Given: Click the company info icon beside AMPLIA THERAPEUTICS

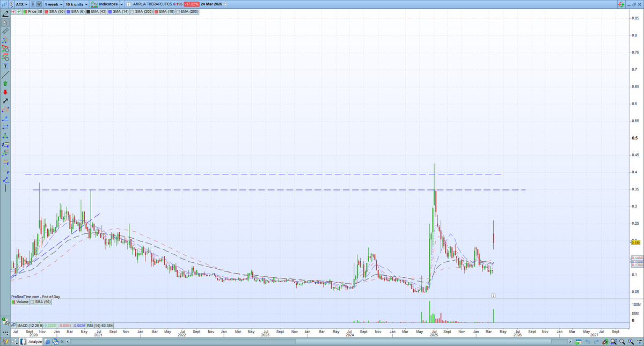Looking at the screenshot, I should pyautogui.click(x=128, y=4).
